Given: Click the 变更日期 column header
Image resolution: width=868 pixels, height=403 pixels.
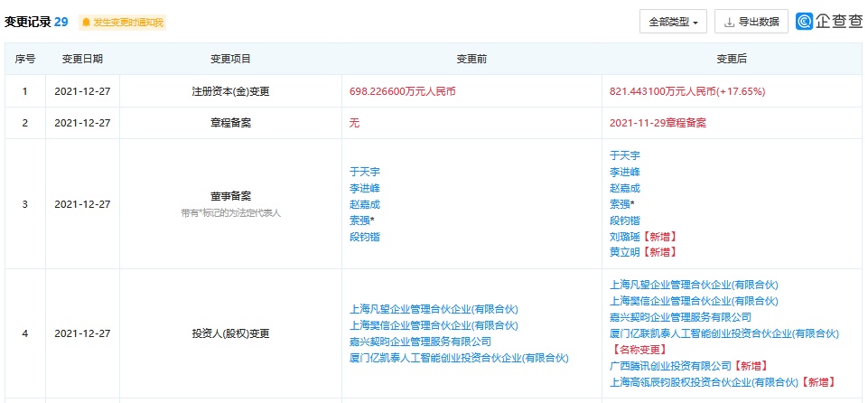Looking at the screenshot, I should (x=82, y=59).
